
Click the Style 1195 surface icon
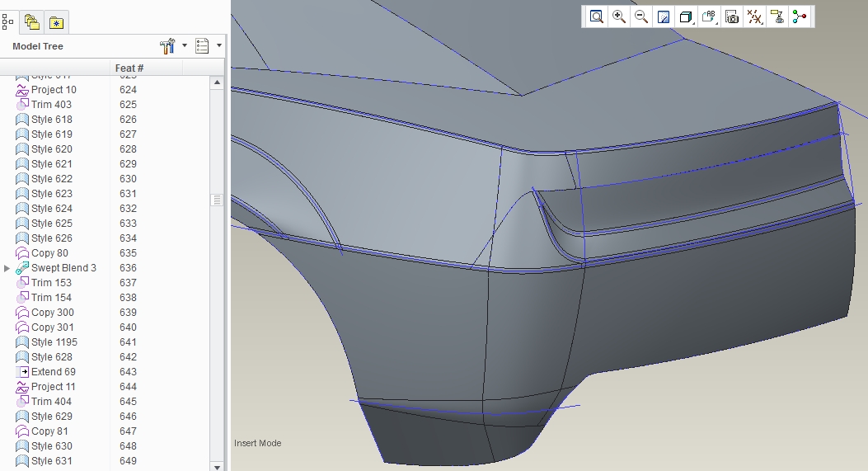click(x=22, y=342)
